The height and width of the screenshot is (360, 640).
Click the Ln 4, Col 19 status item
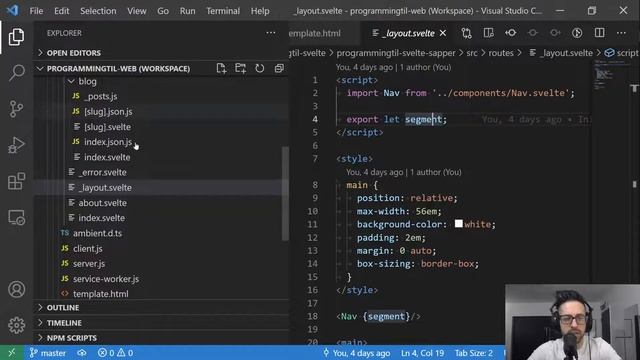(422, 353)
